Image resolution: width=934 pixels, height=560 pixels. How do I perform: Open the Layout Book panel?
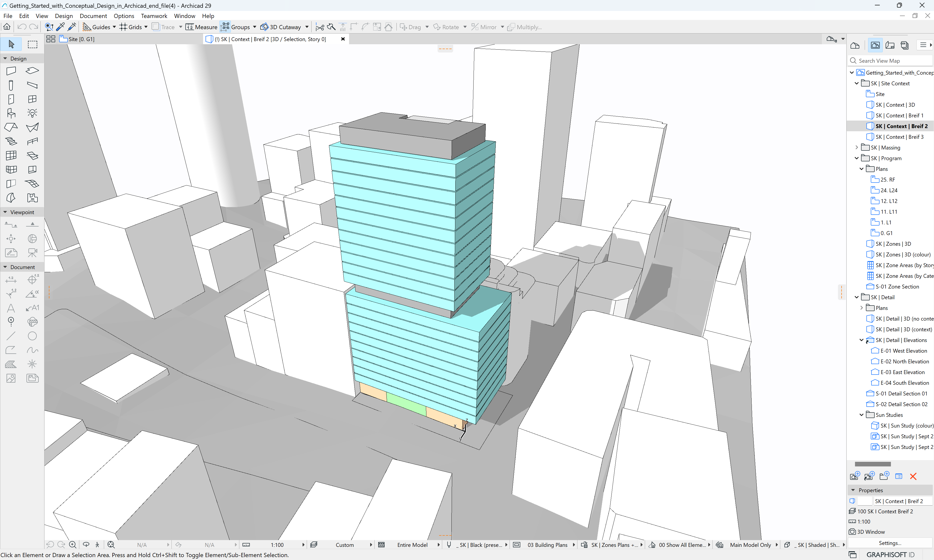(890, 45)
